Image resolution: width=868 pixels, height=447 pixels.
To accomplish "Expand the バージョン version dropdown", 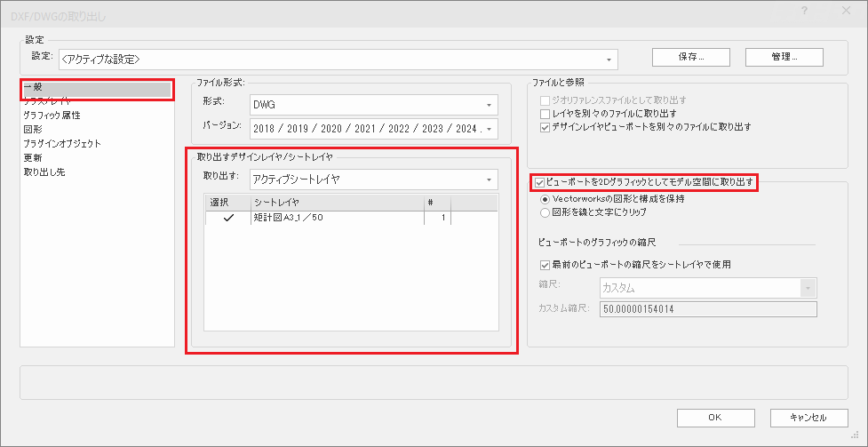I will pos(373,129).
